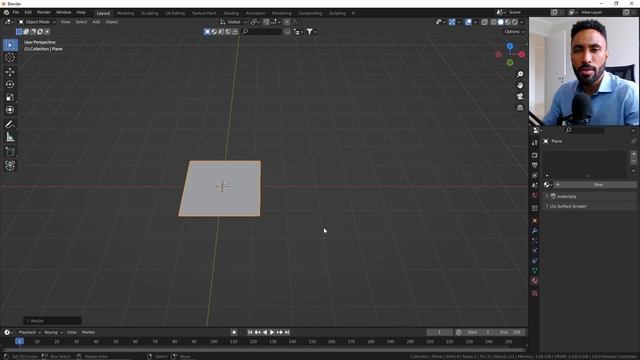Select the Measure tool
This screenshot has height=360, width=640.
10,137
